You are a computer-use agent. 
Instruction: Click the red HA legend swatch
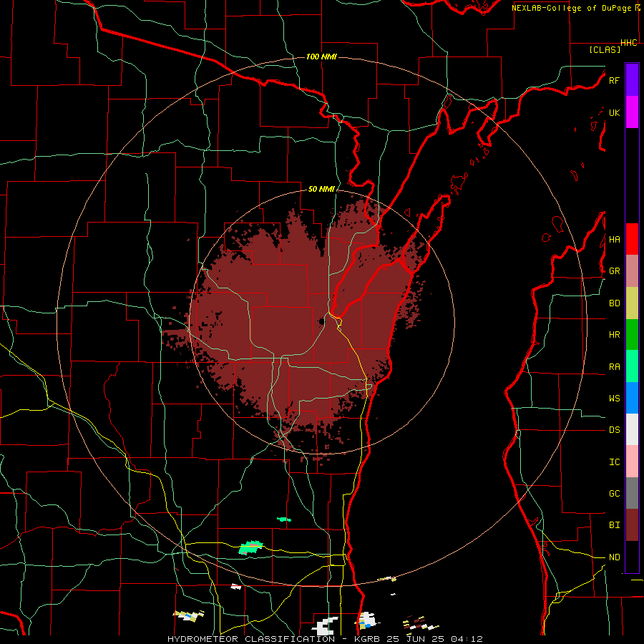click(632, 239)
